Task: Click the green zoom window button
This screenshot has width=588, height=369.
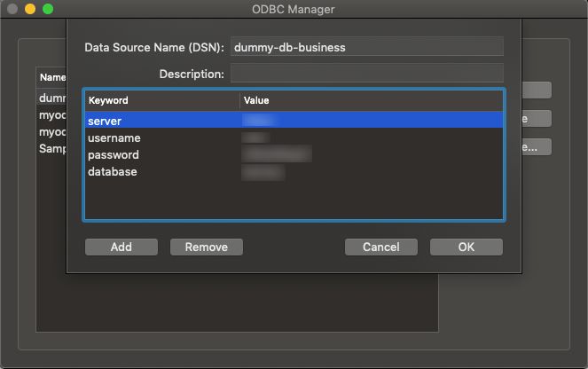Action: pyautogui.click(x=48, y=9)
